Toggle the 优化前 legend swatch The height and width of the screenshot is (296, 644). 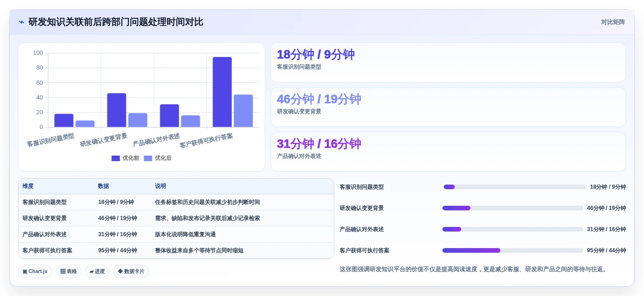[116, 158]
